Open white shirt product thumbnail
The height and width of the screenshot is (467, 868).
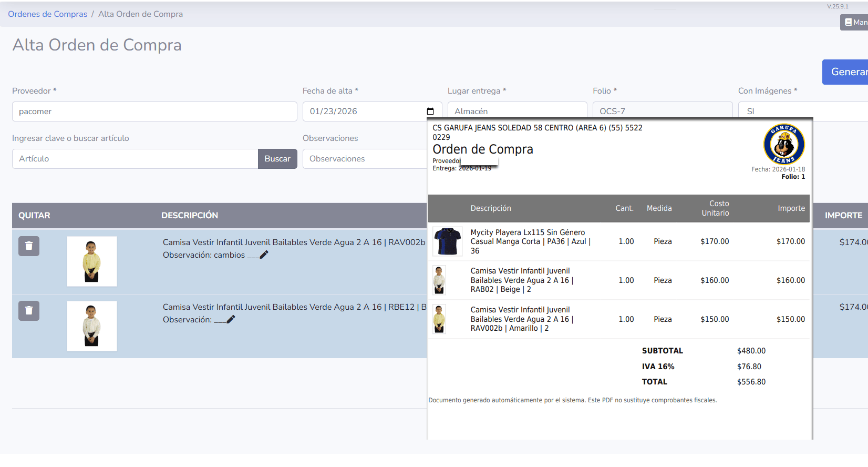pos(92,326)
